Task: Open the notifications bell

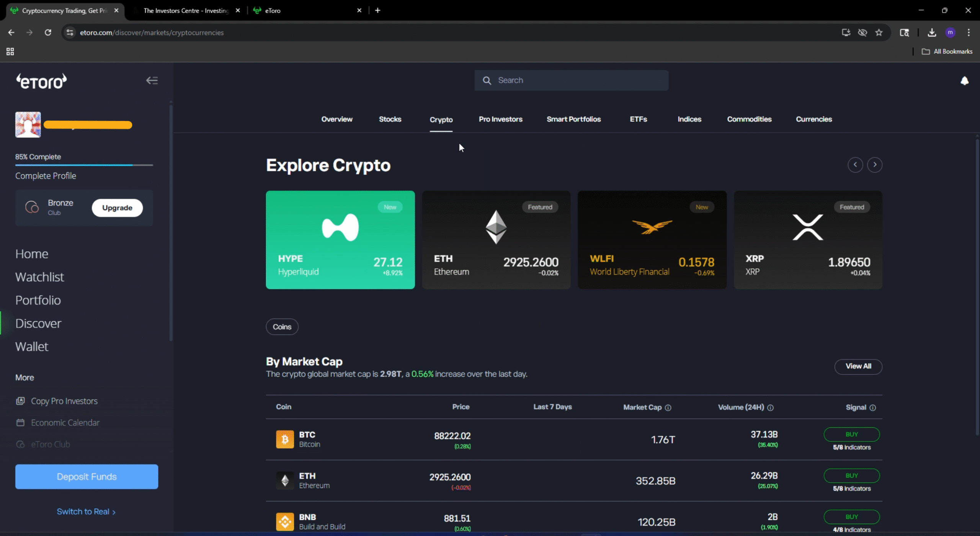Action: click(964, 81)
